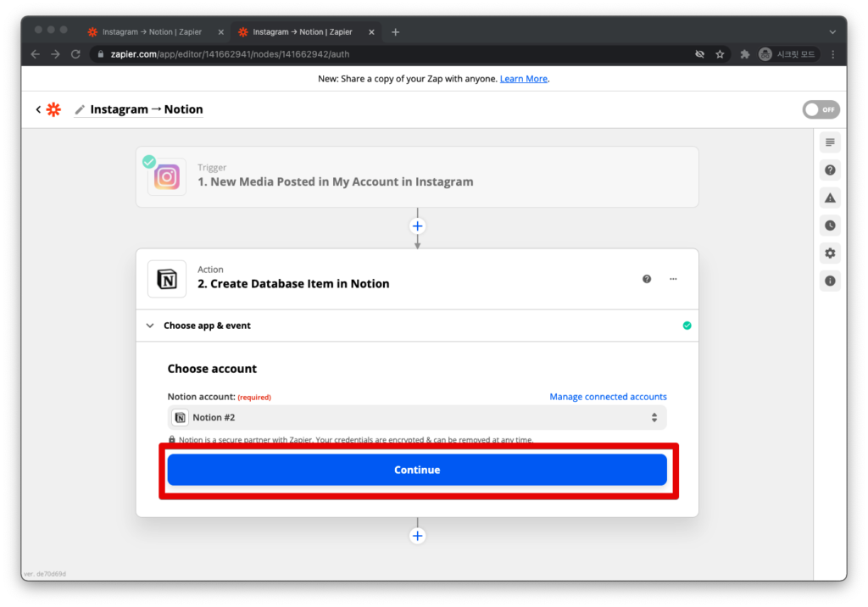Viewport: 868px width, 607px height.
Task: Open Manage connected accounts link
Action: [x=608, y=397]
